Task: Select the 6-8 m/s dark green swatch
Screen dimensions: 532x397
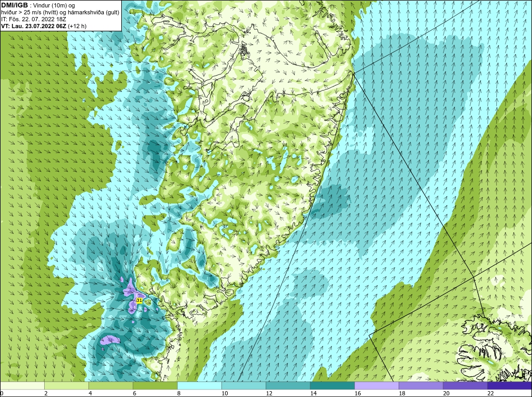Action: [x=155, y=386]
